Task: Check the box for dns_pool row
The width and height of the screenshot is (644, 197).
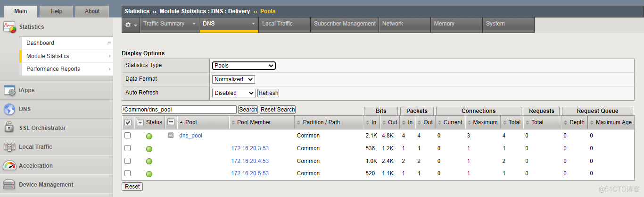Action: click(127, 136)
